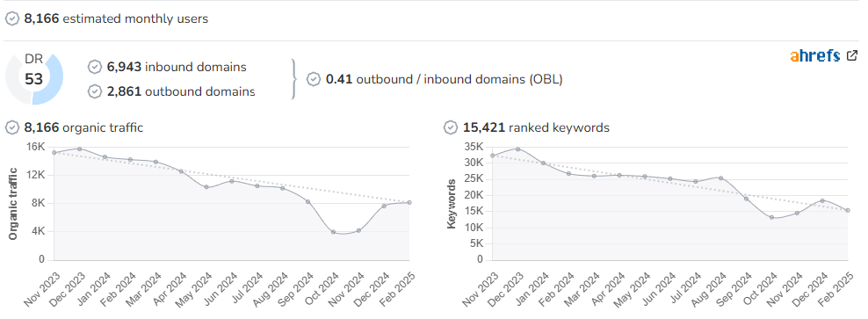Screen dimensions: 868x319
Task: Click the Feb 2025 data point on organic traffic chart
Action: [x=409, y=202]
